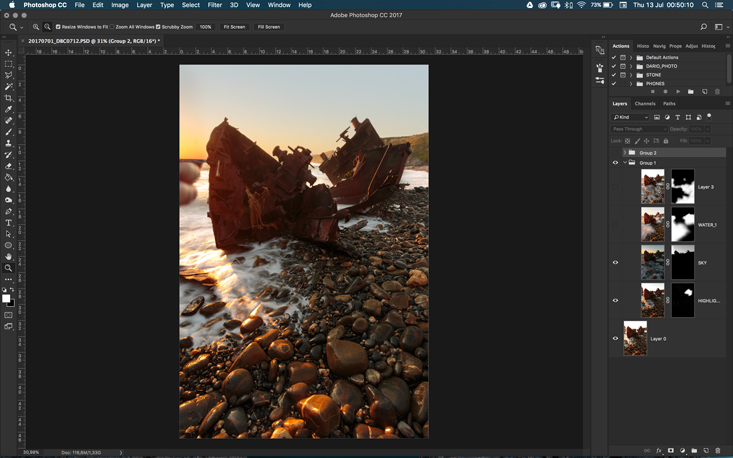Filter layers by type layers
This screenshot has height=458, width=733.
point(677,117)
